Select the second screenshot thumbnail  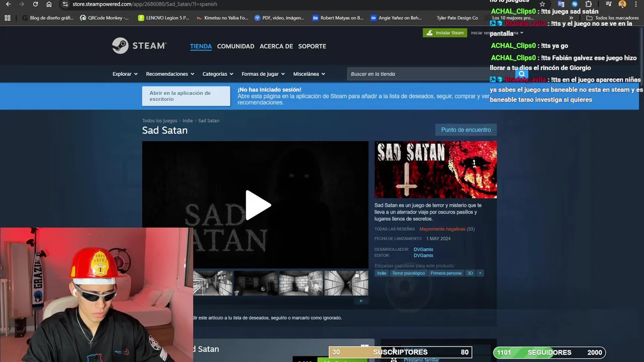(x=256, y=283)
